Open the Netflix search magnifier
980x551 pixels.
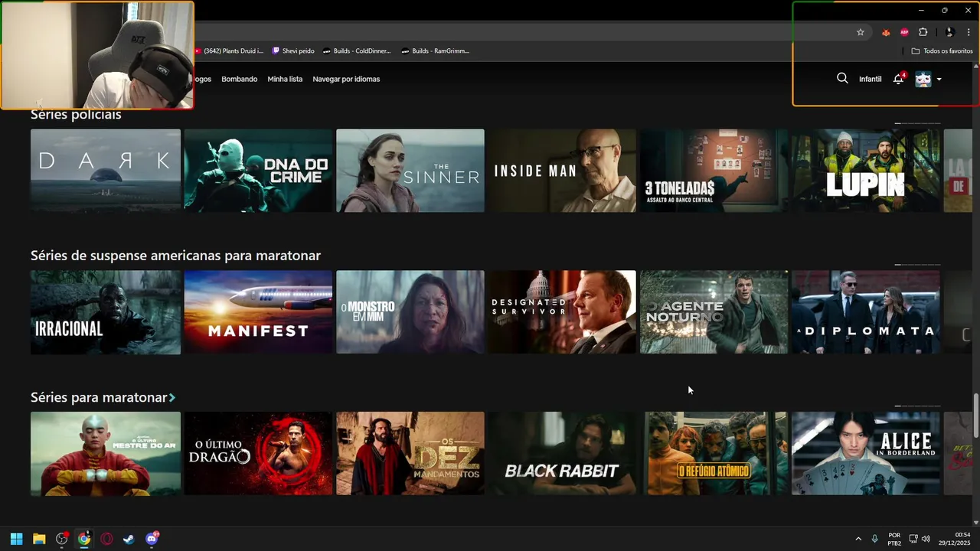[x=842, y=78]
